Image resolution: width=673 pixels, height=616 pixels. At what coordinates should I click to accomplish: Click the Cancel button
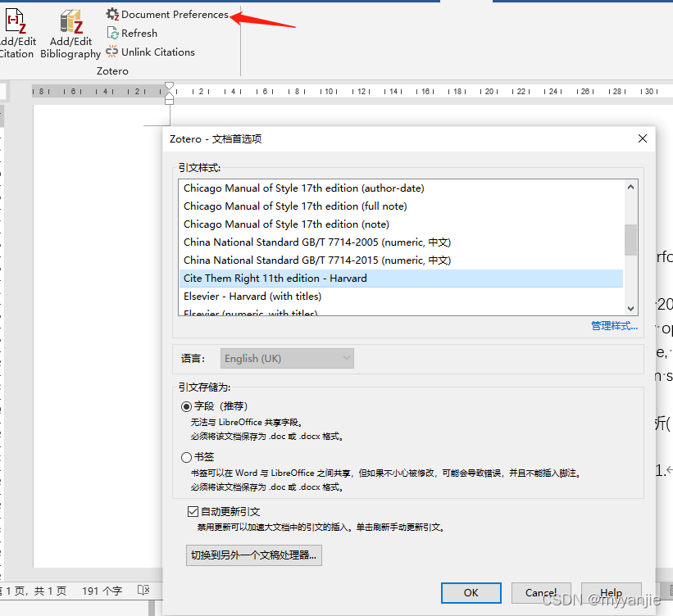coord(541,593)
